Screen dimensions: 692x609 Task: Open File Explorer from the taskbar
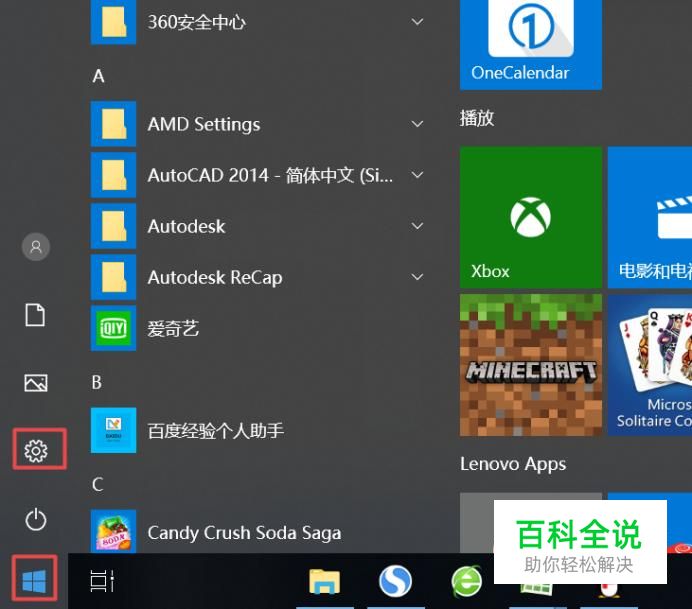click(325, 581)
